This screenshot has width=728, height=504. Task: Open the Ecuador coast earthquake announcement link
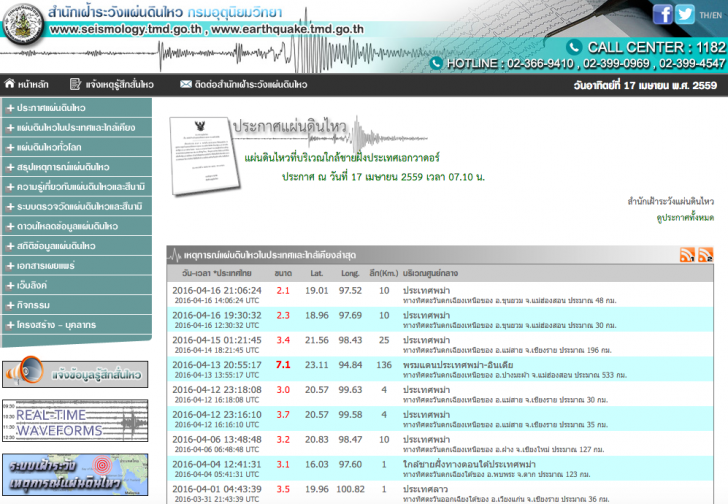click(342, 158)
